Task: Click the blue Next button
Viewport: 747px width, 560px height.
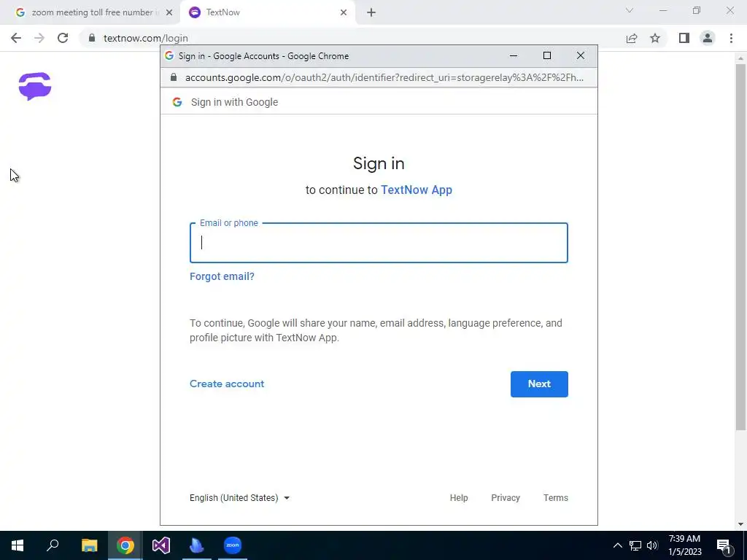Action: click(539, 384)
